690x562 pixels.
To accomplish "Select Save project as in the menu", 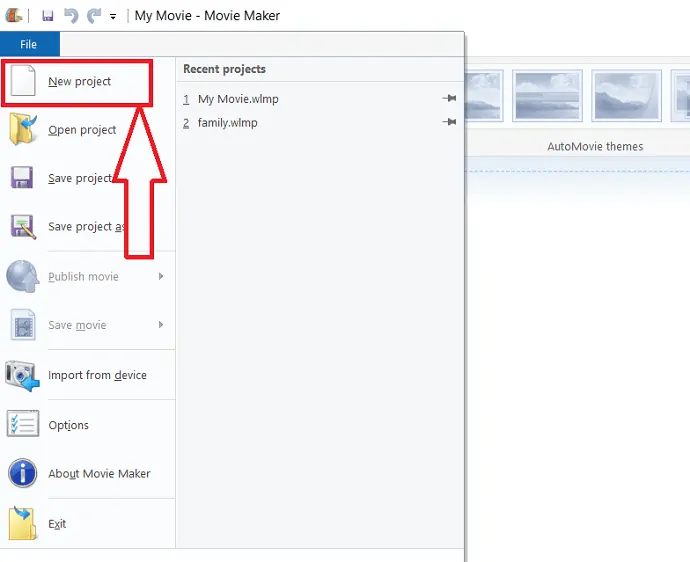I will tap(86, 227).
